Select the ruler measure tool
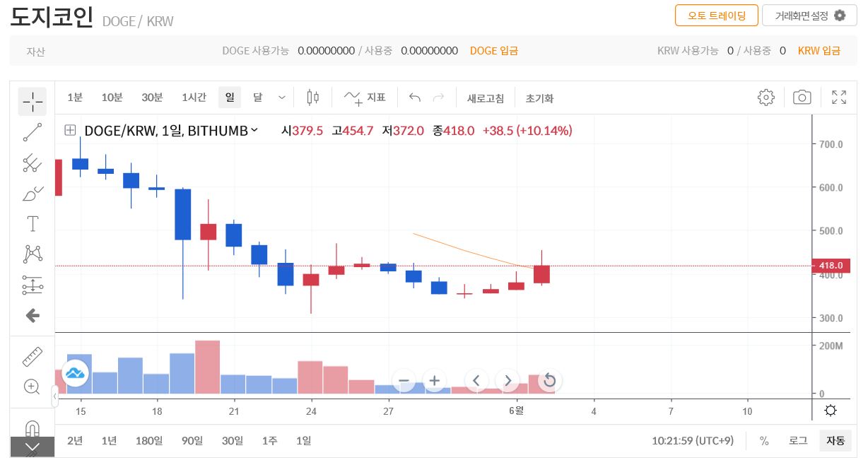The height and width of the screenshot is (460, 868). tap(33, 357)
